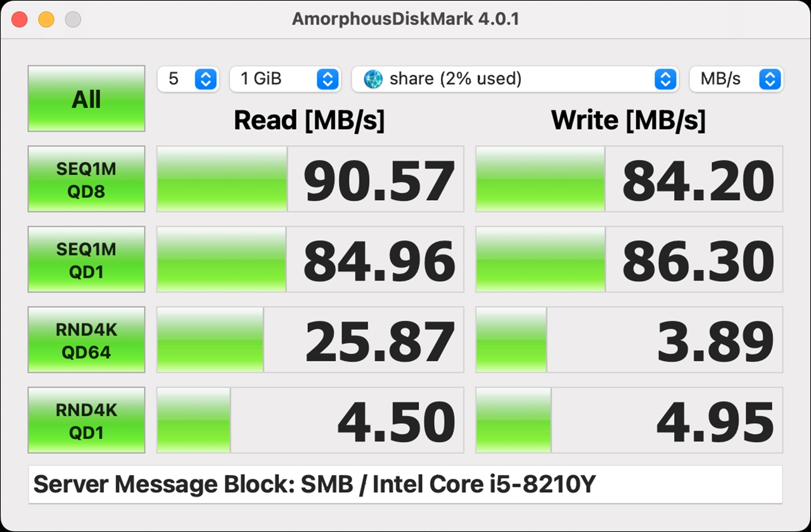Open the MB/s unit dropdown
The width and height of the screenshot is (811, 532).
coord(736,79)
